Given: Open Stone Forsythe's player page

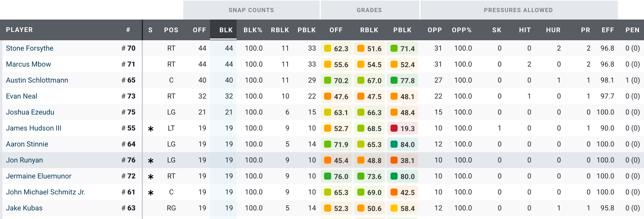Looking at the screenshot, I should [30, 48].
